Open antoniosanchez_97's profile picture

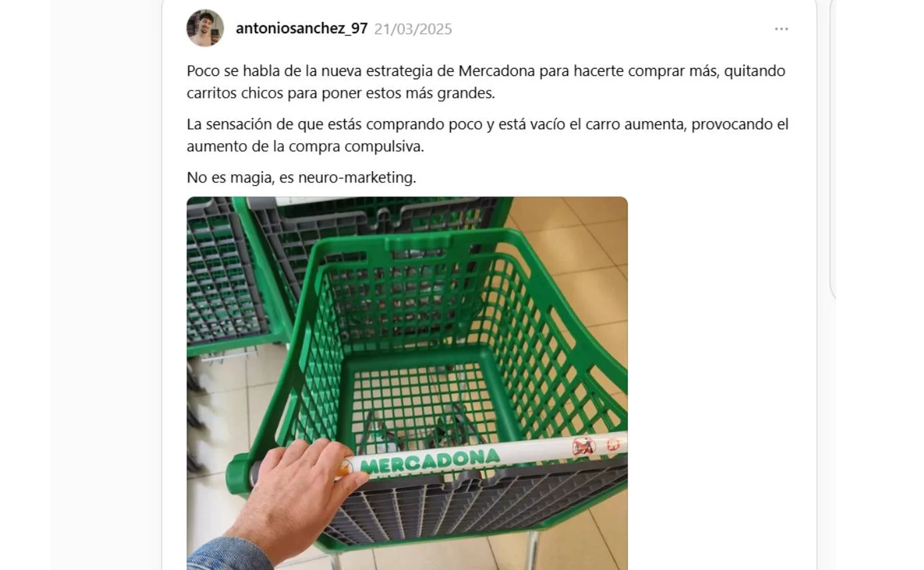[x=205, y=28]
